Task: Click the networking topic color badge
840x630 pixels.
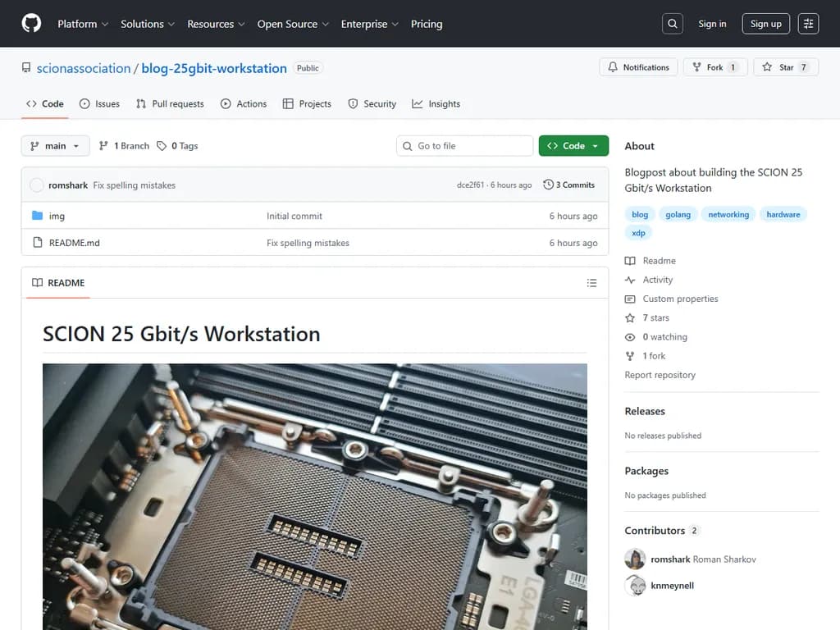Action: (728, 214)
